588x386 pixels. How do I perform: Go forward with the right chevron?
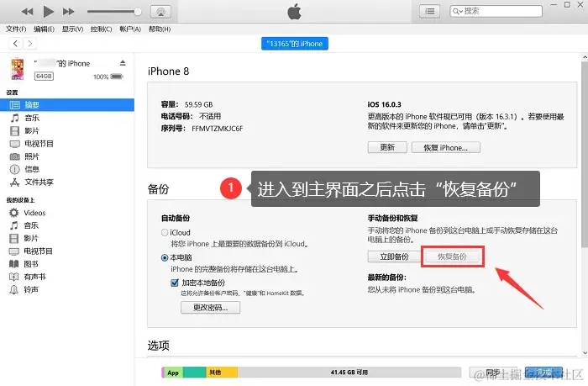pyautogui.click(x=30, y=44)
